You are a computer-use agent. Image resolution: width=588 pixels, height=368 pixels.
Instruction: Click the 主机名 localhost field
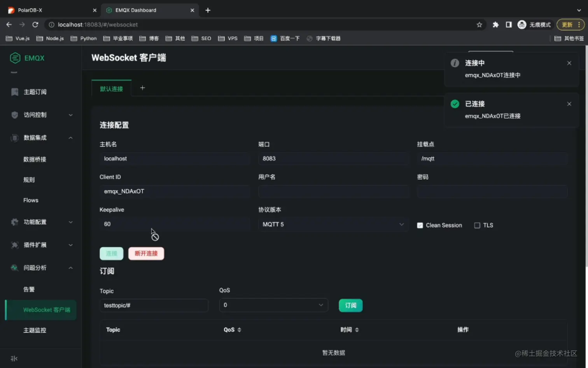click(175, 158)
